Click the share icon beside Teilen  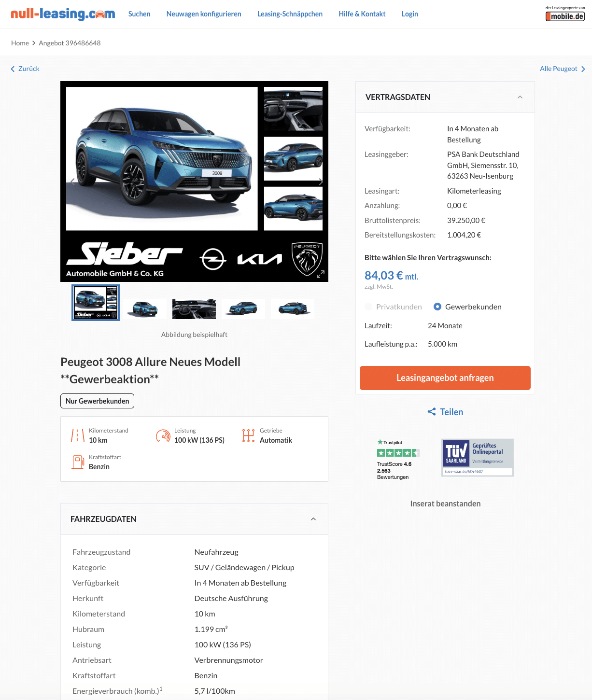432,412
